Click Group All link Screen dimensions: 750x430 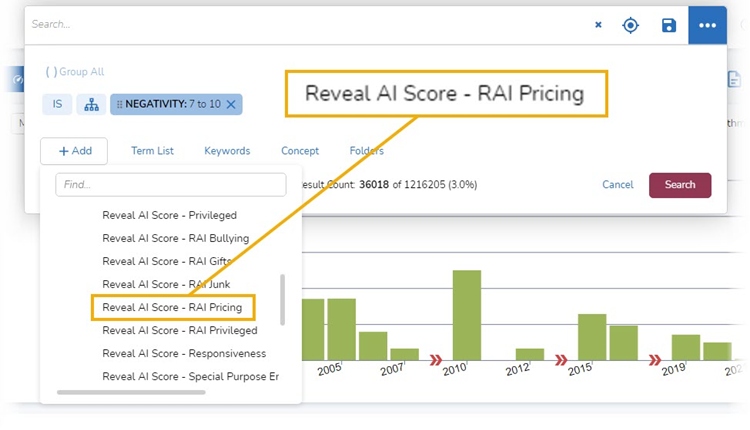coord(75,72)
